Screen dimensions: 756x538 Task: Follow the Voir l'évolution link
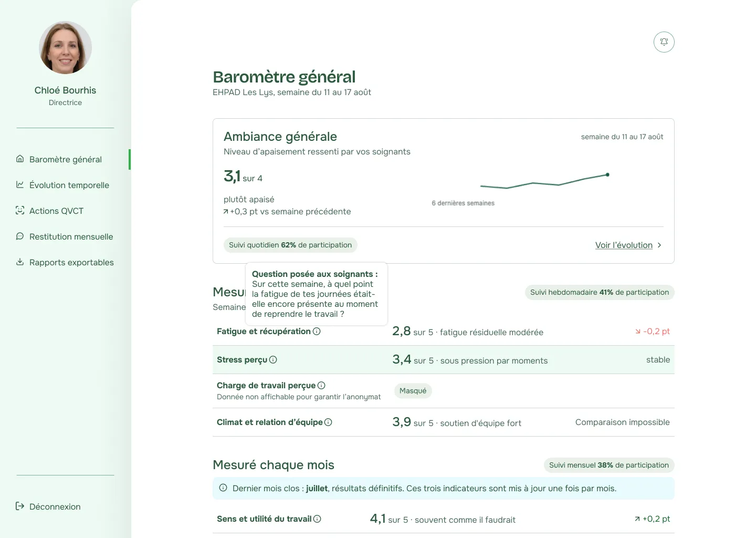pos(624,245)
